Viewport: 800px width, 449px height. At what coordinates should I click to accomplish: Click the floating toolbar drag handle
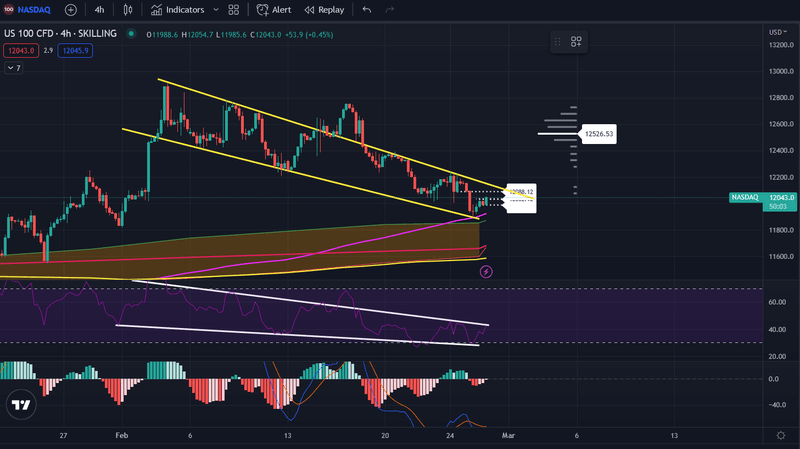558,42
